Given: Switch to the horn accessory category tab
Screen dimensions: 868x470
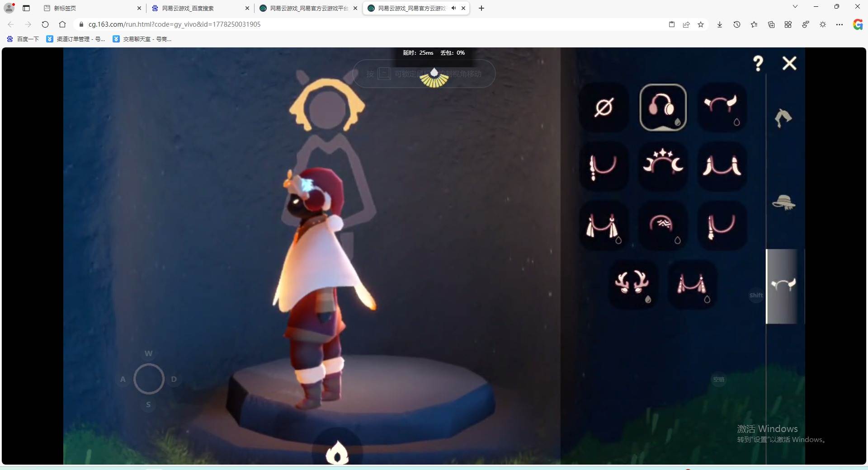Looking at the screenshot, I should pyautogui.click(x=783, y=286).
